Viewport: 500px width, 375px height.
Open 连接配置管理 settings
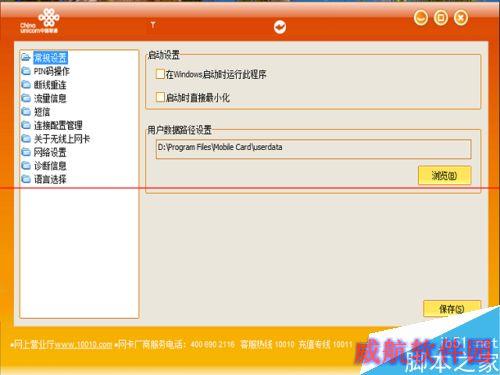click(x=58, y=125)
